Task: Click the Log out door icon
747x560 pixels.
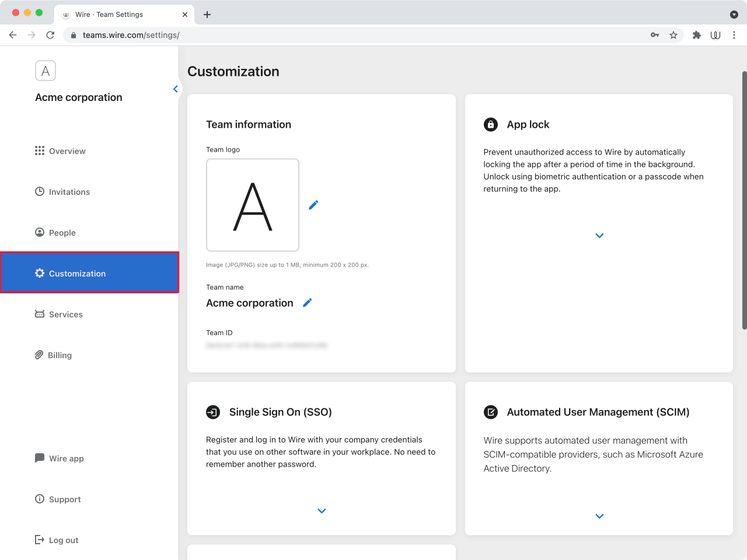Action: (x=40, y=540)
